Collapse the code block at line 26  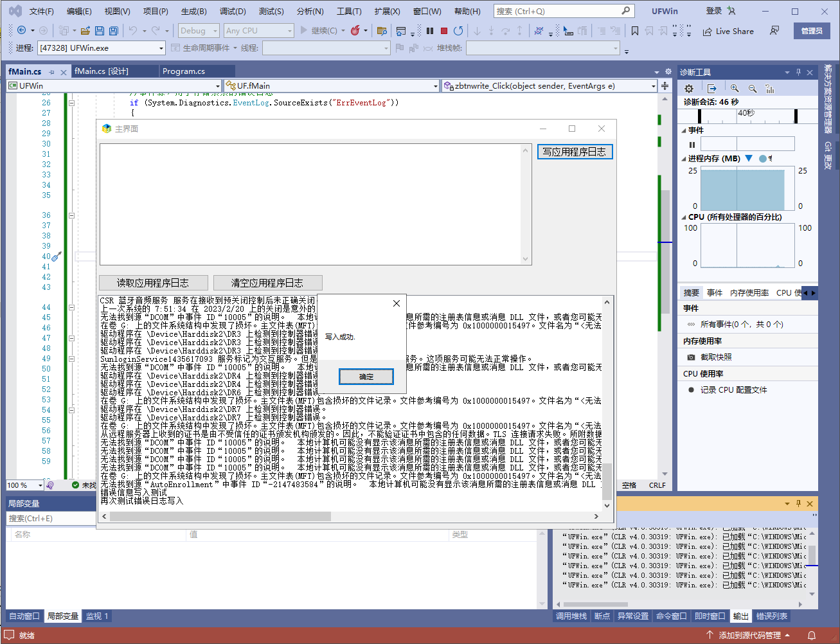71,103
